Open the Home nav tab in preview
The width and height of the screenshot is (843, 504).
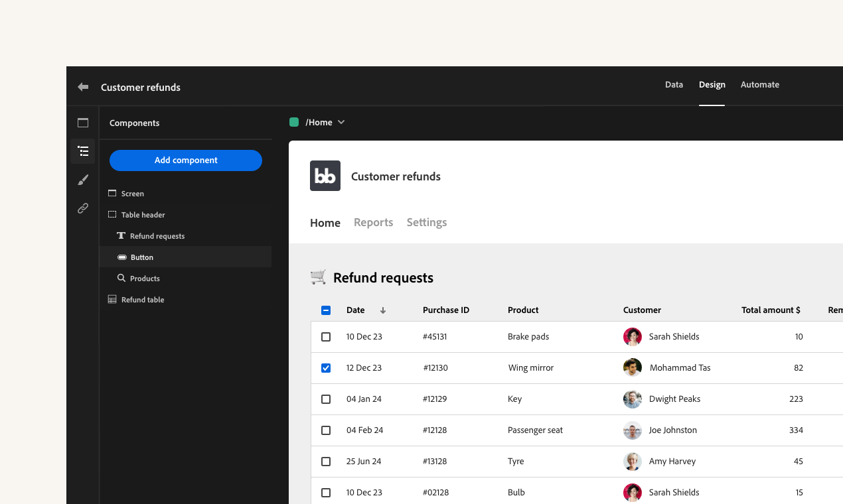[325, 223]
